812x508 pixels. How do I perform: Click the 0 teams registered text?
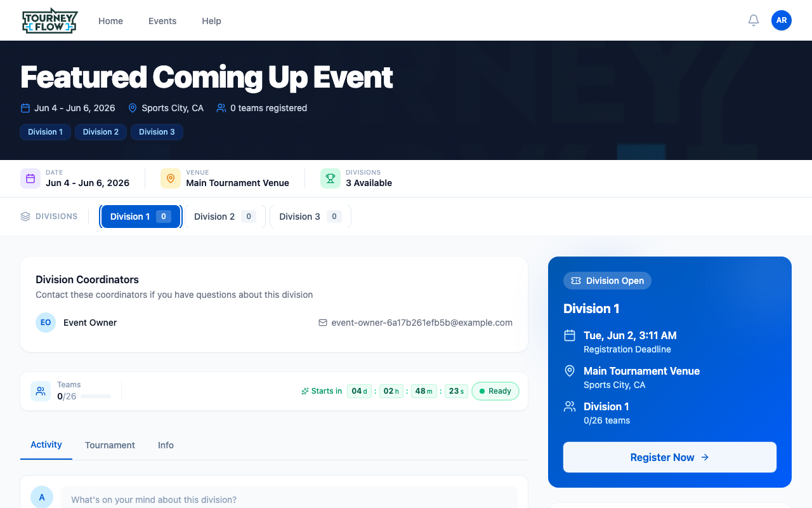tap(268, 108)
